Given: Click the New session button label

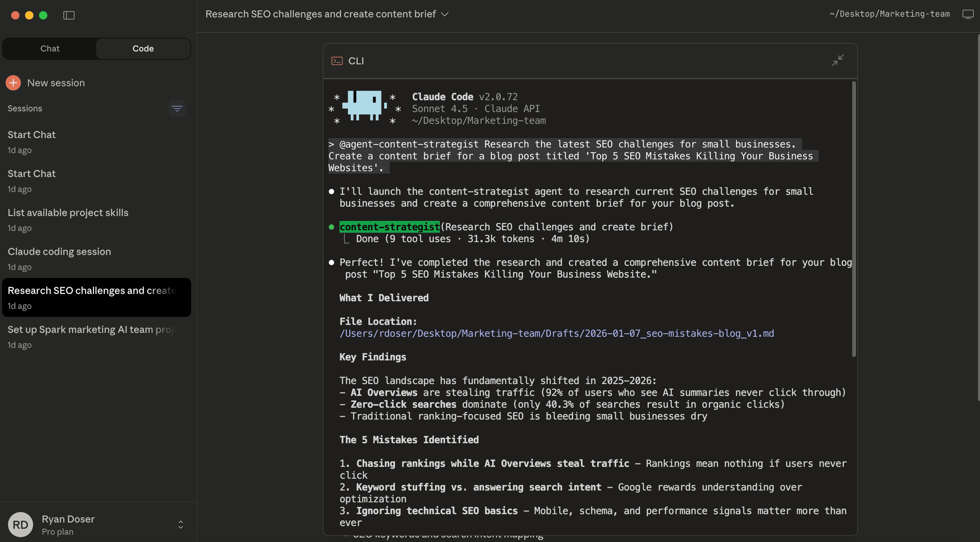Looking at the screenshot, I should [x=56, y=83].
